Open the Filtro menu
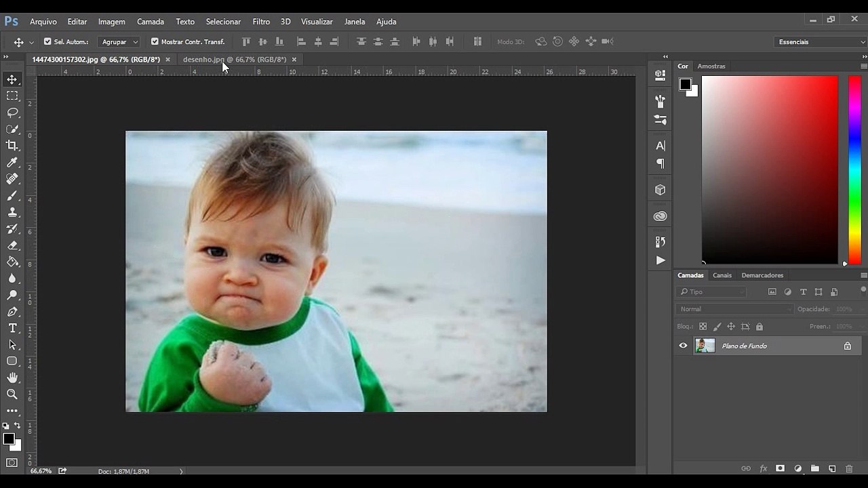Viewport: 868px width, 488px height. (261, 22)
